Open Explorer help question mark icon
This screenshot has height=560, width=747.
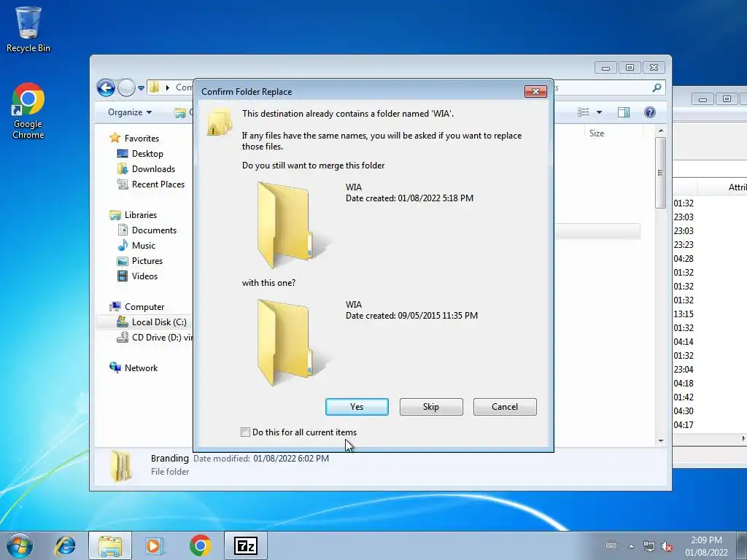point(650,112)
